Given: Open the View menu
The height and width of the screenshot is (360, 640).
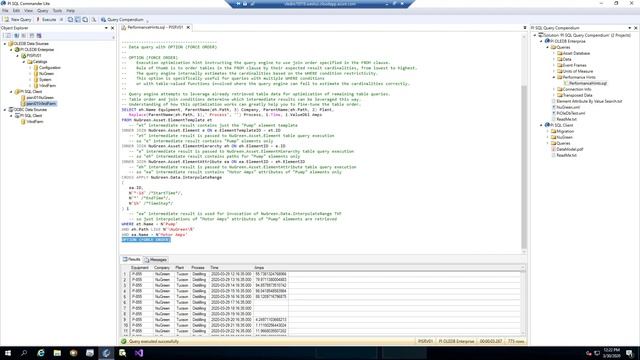Looking at the screenshot, I should 29,11.
